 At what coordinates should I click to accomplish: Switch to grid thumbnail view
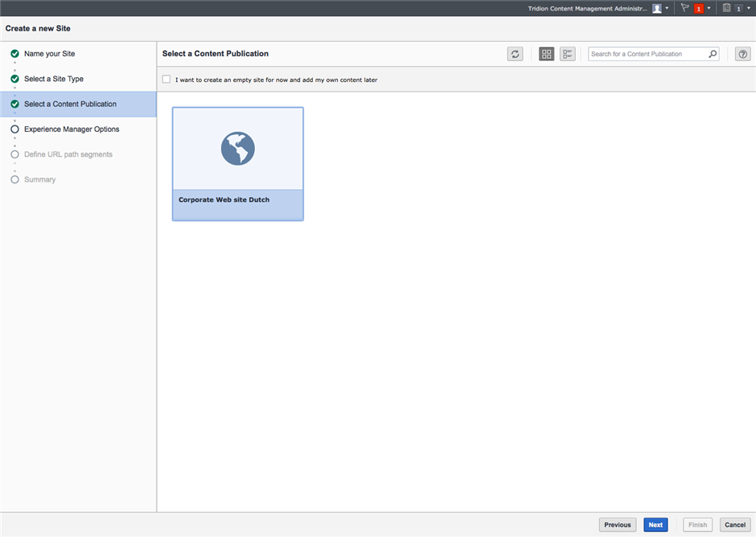[547, 54]
